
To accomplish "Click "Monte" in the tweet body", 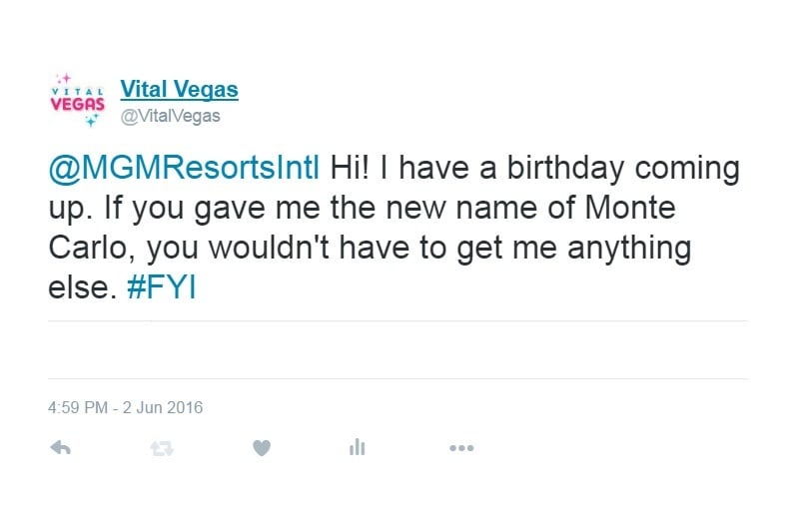I will pyautogui.click(x=630, y=208).
